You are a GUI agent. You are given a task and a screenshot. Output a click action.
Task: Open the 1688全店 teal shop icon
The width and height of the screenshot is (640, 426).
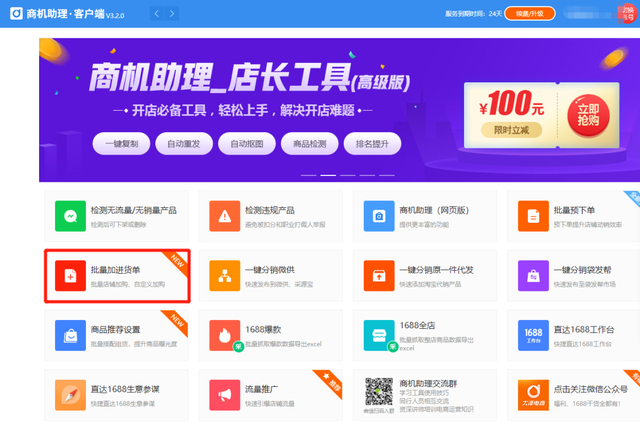(x=379, y=335)
